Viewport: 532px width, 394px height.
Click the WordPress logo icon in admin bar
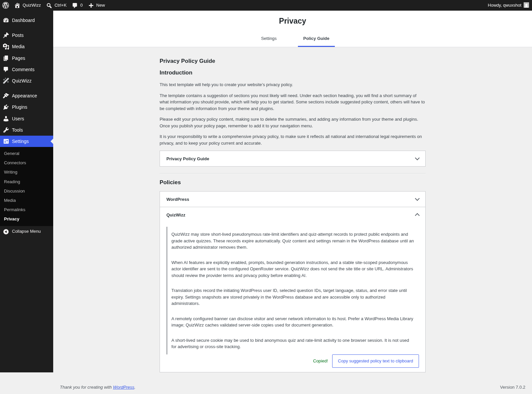pos(6,5)
